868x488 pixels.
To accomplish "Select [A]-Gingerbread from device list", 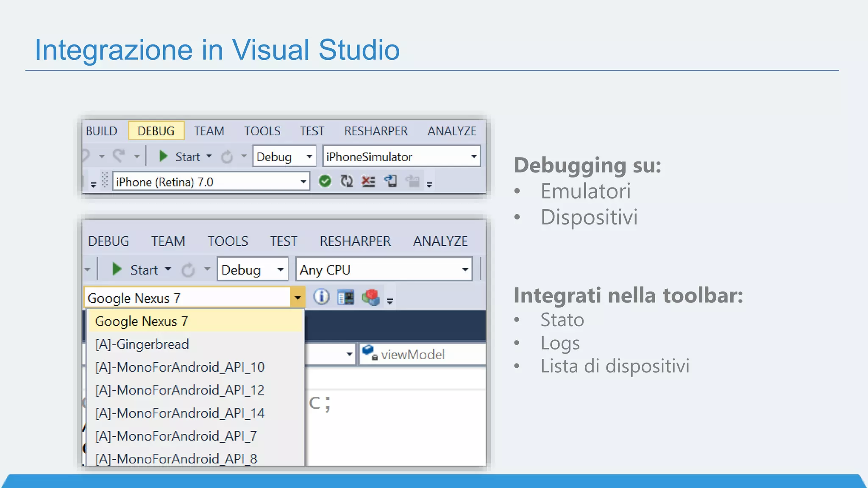I will (195, 344).
